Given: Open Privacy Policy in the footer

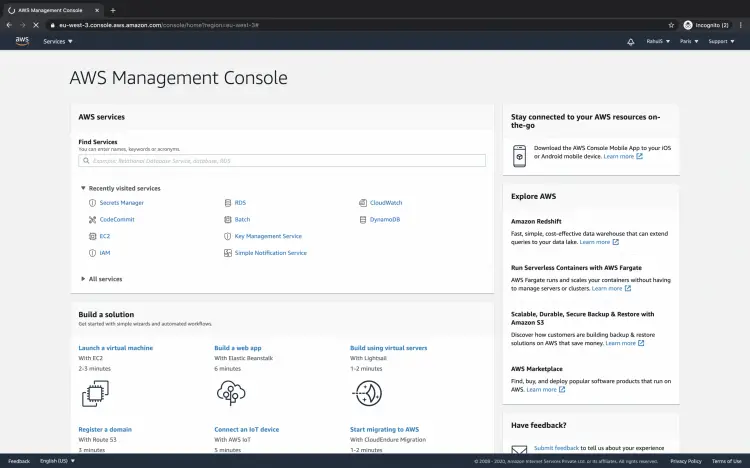Looking at the screenshot, I should click(x=686, y=461).
